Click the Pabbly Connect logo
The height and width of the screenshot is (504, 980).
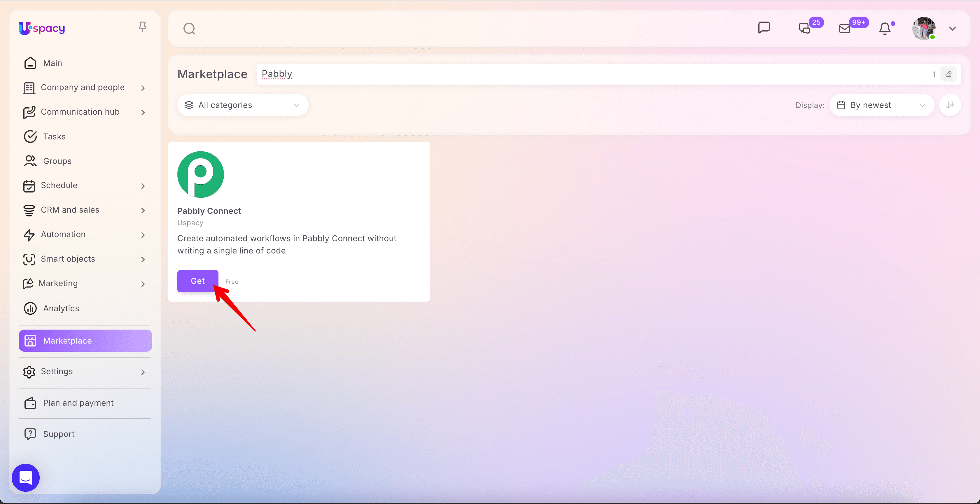pos(200,174)
